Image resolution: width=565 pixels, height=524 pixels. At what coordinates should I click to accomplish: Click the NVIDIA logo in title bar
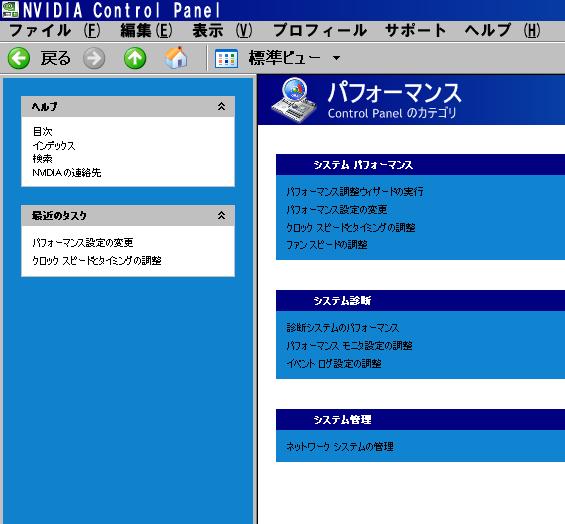[10, 10]
